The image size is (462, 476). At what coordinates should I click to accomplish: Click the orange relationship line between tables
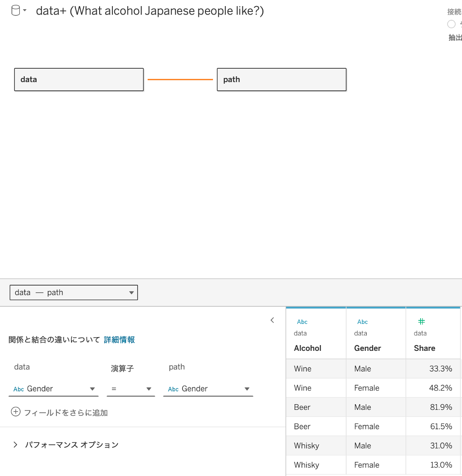coord(180,79)
